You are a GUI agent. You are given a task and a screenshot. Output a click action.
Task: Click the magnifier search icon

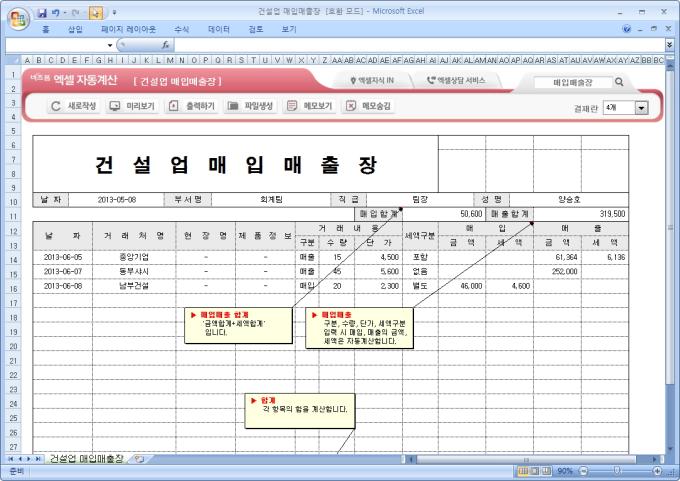coord(619,82)
